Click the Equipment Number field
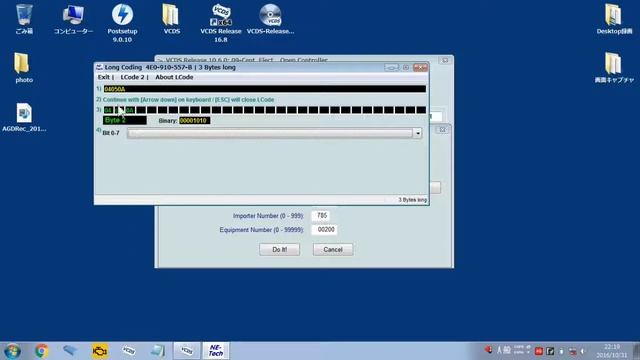 pos(324,230)
